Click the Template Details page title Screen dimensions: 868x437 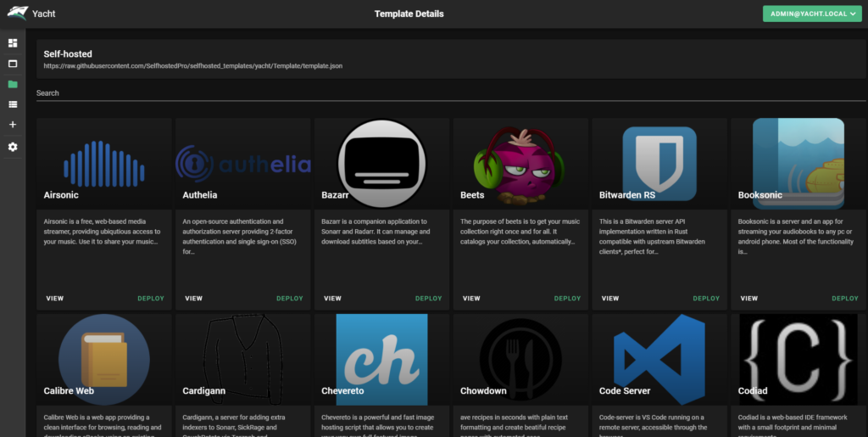click(x=409, y=14)
